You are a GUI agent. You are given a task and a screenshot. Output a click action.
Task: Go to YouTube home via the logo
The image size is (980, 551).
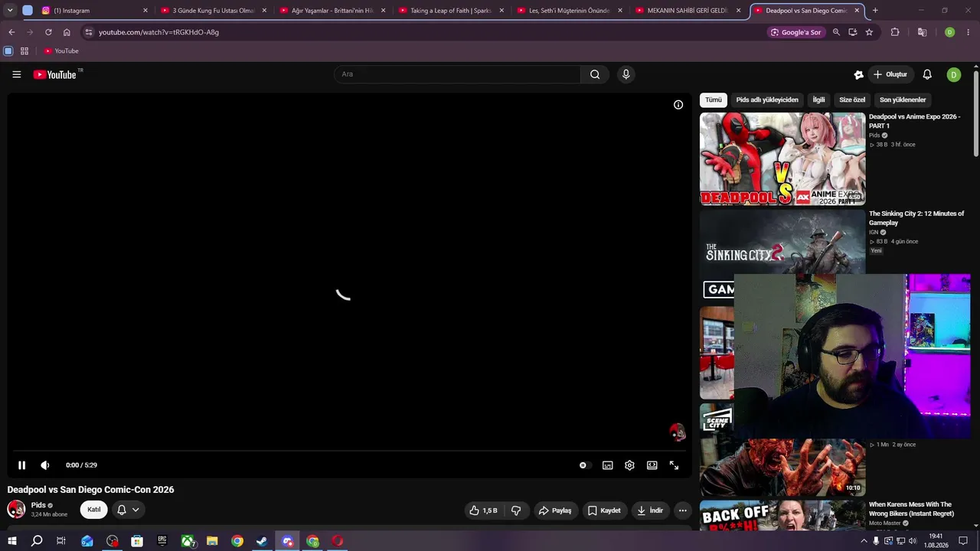(x=55, y=74)
